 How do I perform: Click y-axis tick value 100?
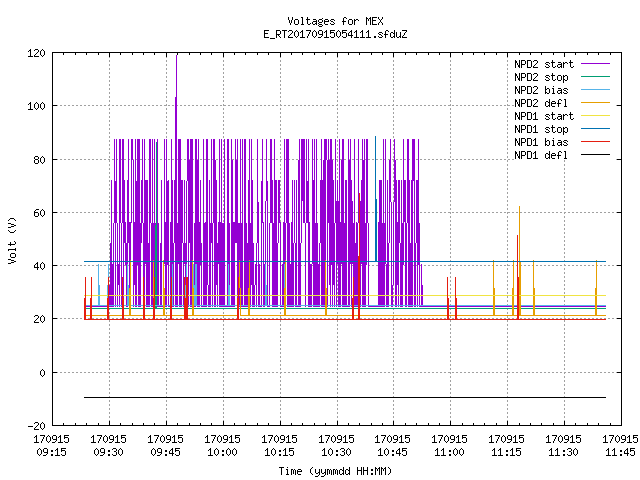pos(36,106)
